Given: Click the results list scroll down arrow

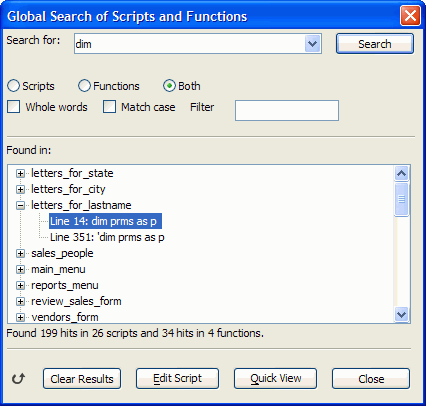Looking at the screenshot, I should coord(401,314).
